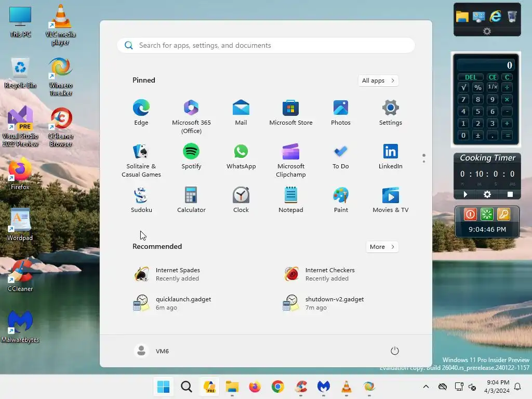Open pinned Calculator app
532x399 pixels.
pos(191,200)
